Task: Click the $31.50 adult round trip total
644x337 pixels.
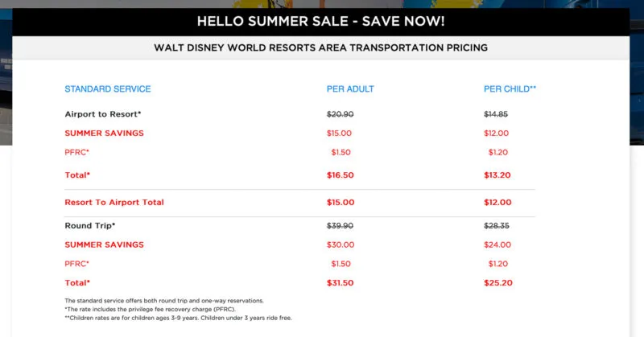Action: point(341,282)
